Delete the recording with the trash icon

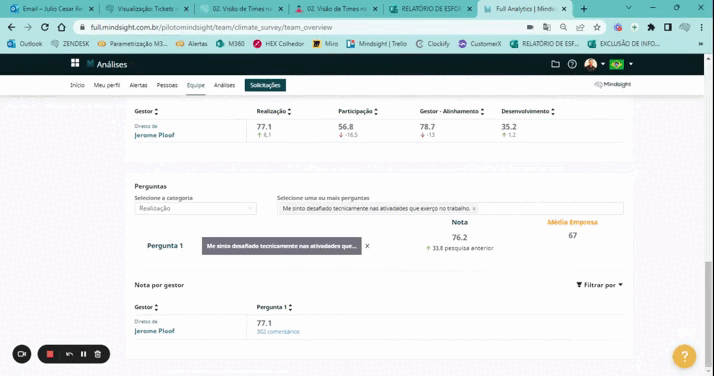pos(97,354)
